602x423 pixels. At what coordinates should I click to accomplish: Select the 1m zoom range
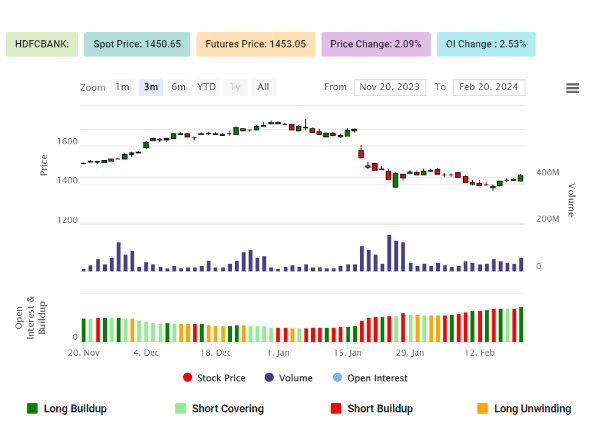tap(122, 87)
